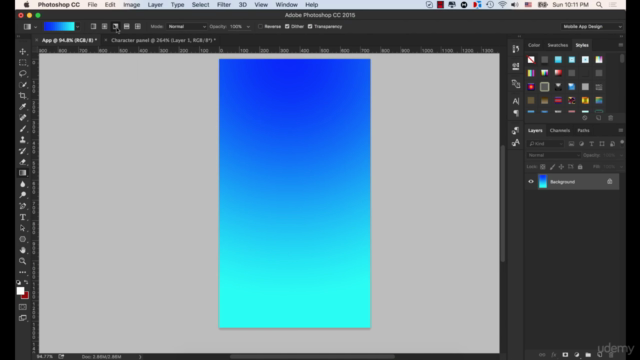Screen dimensions: 640x360
Task: Select the Background layer thumbnail
Action: (542, 182)
